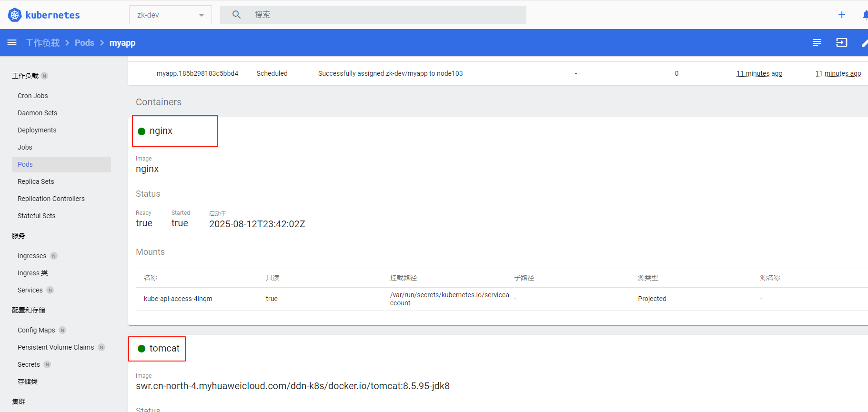868x412 pixels.
Task: Click the plus create resource icon
Action: coord(842,15)
